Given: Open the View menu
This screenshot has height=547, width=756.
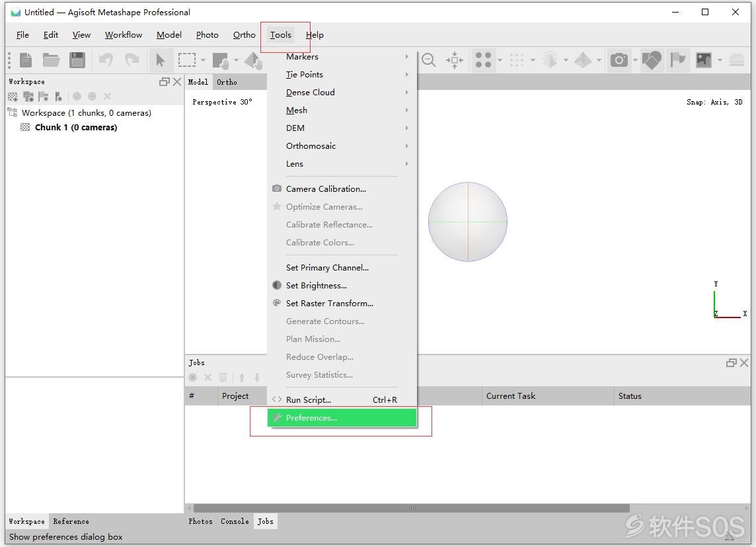Looking at the screenshot, I should [x=81, y=35].
